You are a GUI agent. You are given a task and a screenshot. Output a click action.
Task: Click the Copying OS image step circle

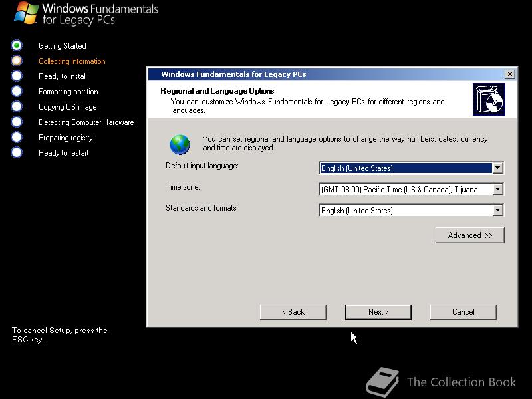16,106
